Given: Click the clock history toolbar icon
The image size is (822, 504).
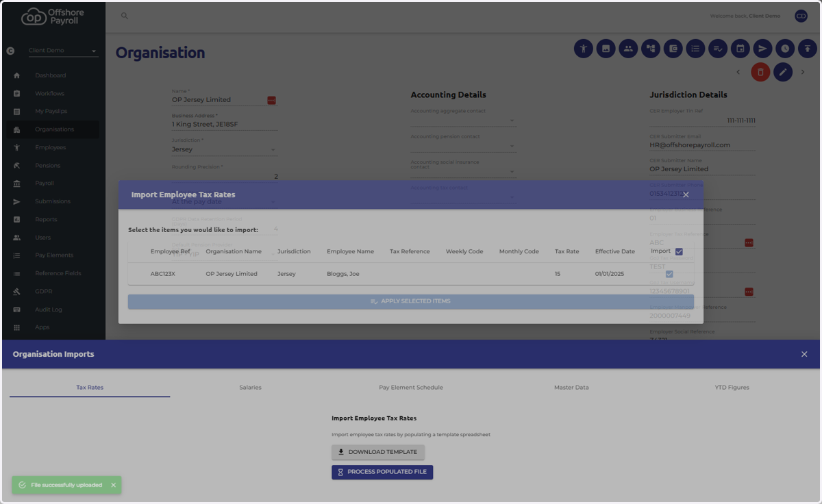Looking at the screenshot, I should tap(784, 49).
